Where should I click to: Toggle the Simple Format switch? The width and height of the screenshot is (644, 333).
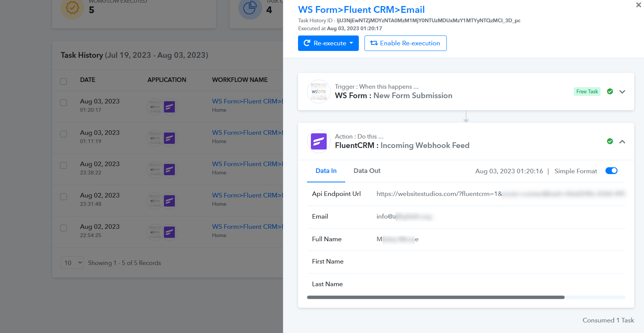pyautogui.click(x=611, y=171)
